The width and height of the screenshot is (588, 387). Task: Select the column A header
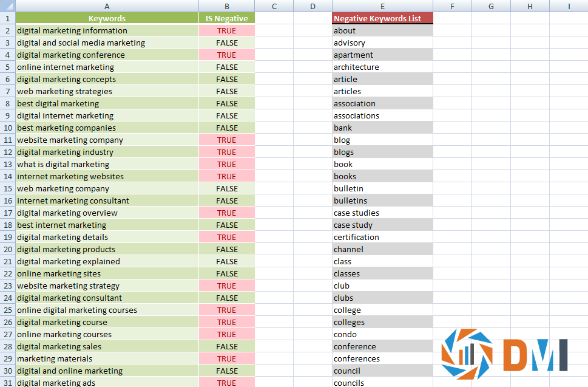[x=107, y=6]
